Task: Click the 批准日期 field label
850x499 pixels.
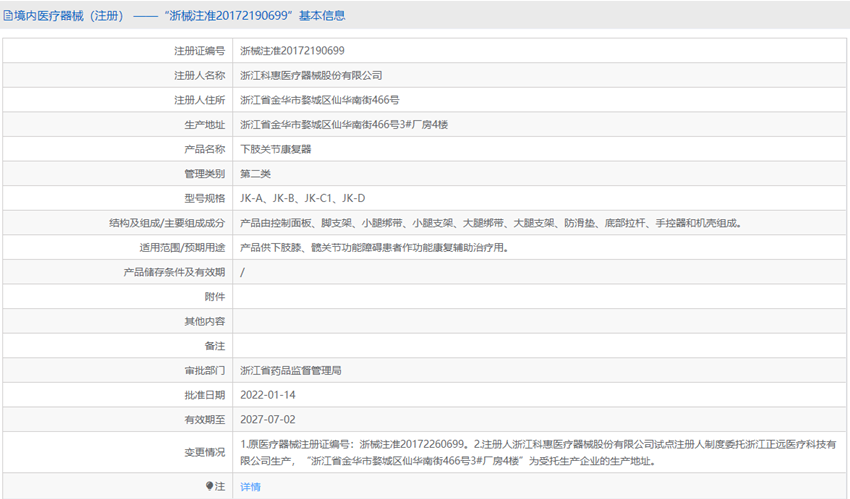Action: [204, 395]
